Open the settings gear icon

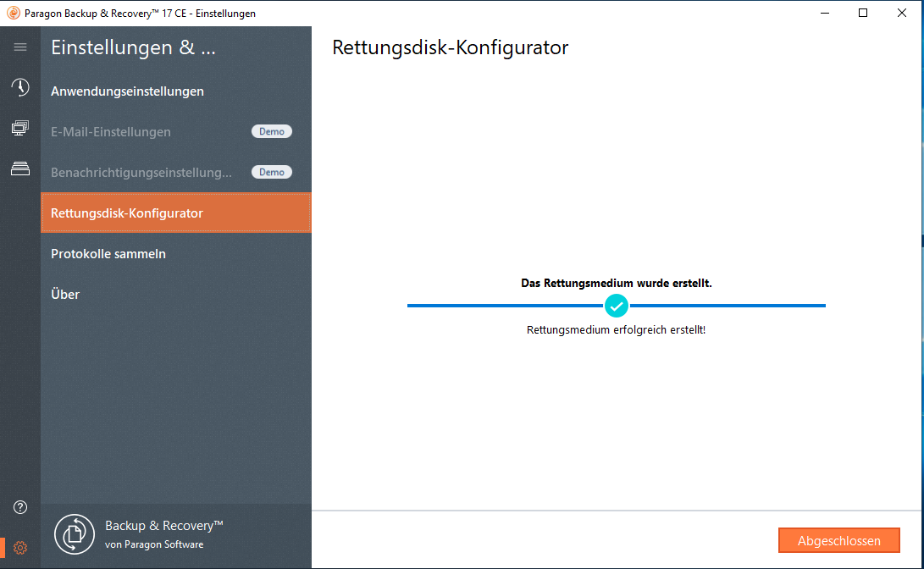coord(20,548)
